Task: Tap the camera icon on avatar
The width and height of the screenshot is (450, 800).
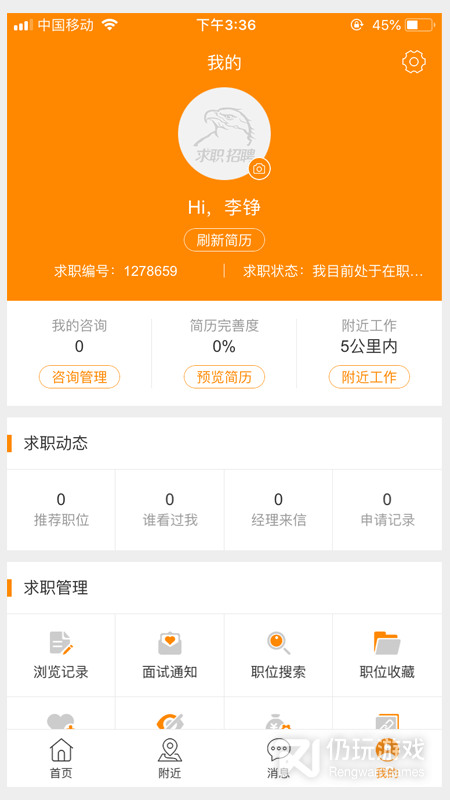Action: coord(260,169)
